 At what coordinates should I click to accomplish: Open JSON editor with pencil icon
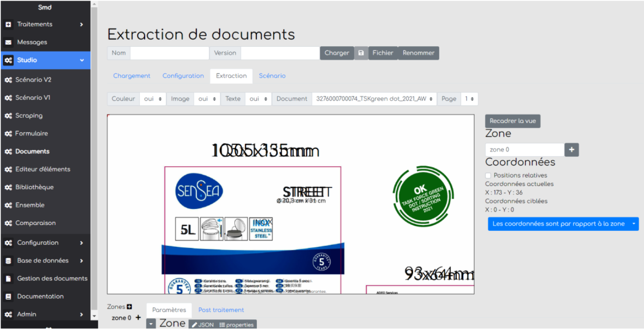coord(202,325)
